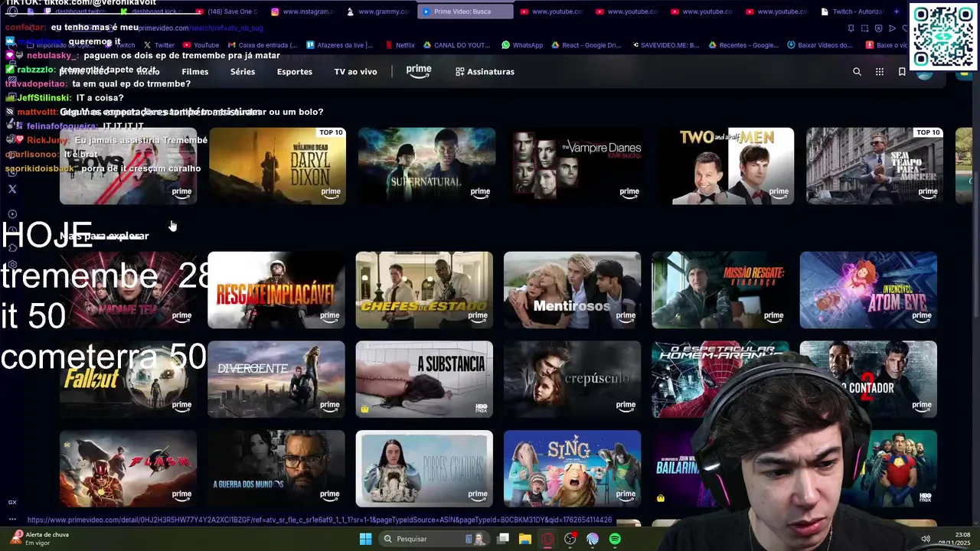The width and height of the screenshot is (980, 551).
Task: Open the Opera GX browser taskbar icon
Action: [547, 539]
